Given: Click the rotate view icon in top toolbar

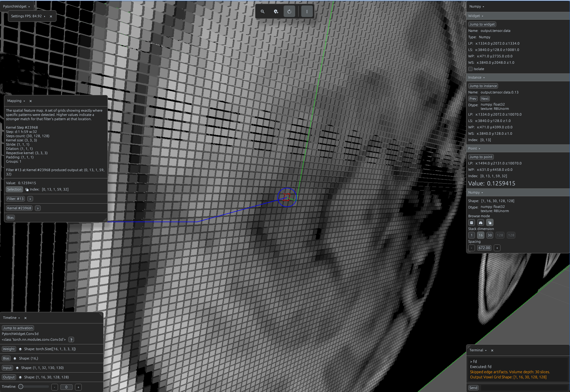Looking at the screenshot, I should pos(289,12).
